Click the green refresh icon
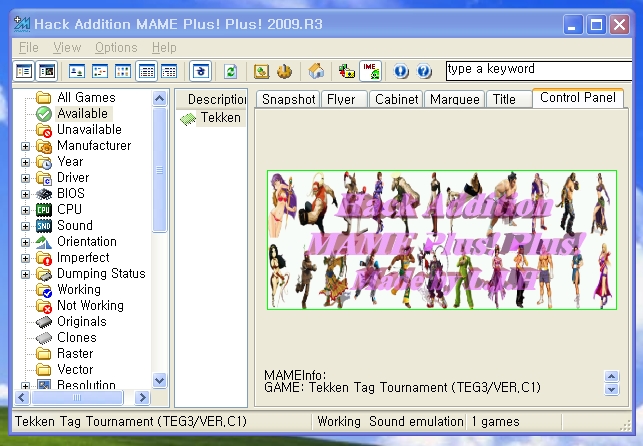Viewport: 643px width, 446px height. (x=231, y=71)
